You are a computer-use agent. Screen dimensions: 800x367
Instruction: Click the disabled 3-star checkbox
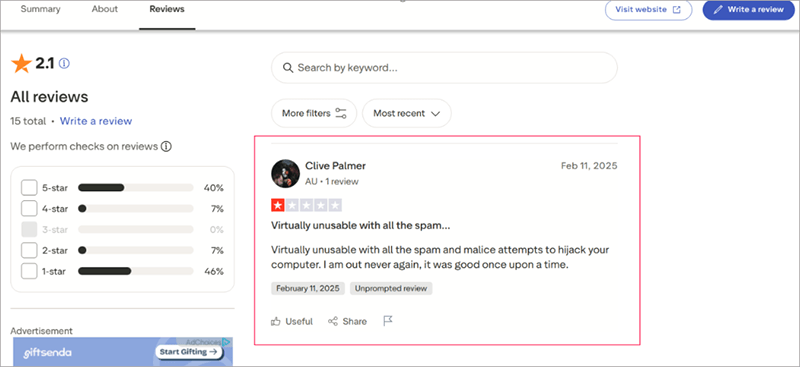point(29,230)
